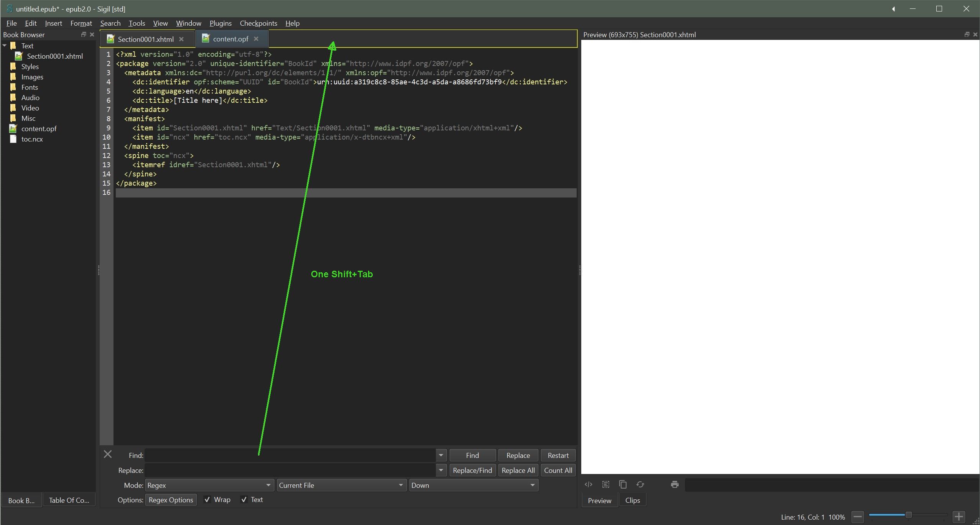980x525 pixels.
Task: Switch to the Section0001.xhtml tab
Action: tap(145, 39)
